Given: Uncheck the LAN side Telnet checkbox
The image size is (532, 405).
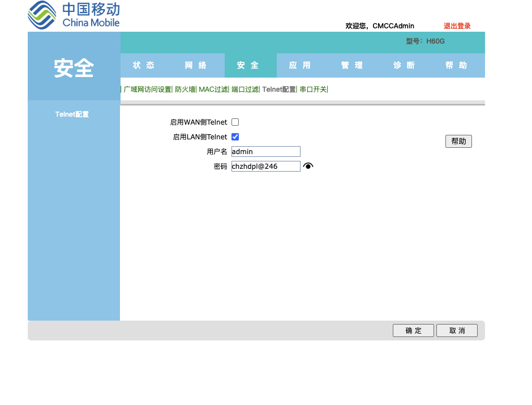Looking at the screenshot, I should [x=235, y=137].
